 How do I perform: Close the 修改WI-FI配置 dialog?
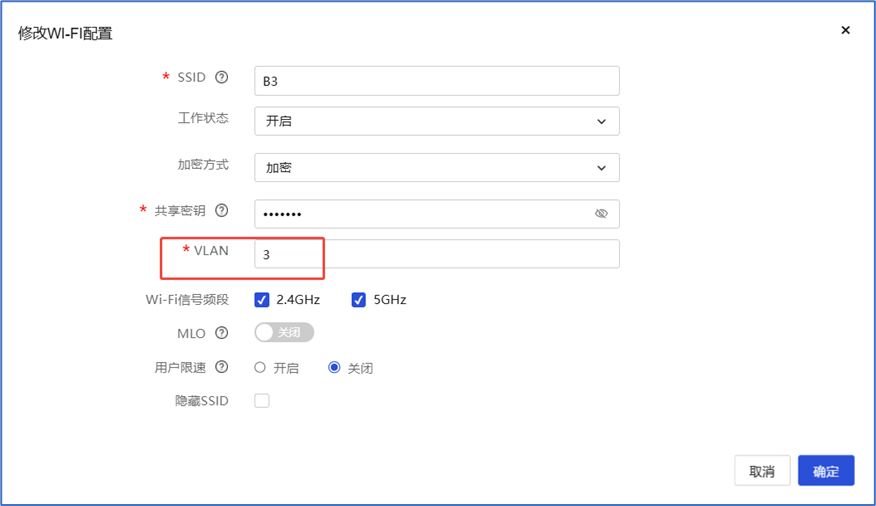pyautogui.click(x=845, y=31)
